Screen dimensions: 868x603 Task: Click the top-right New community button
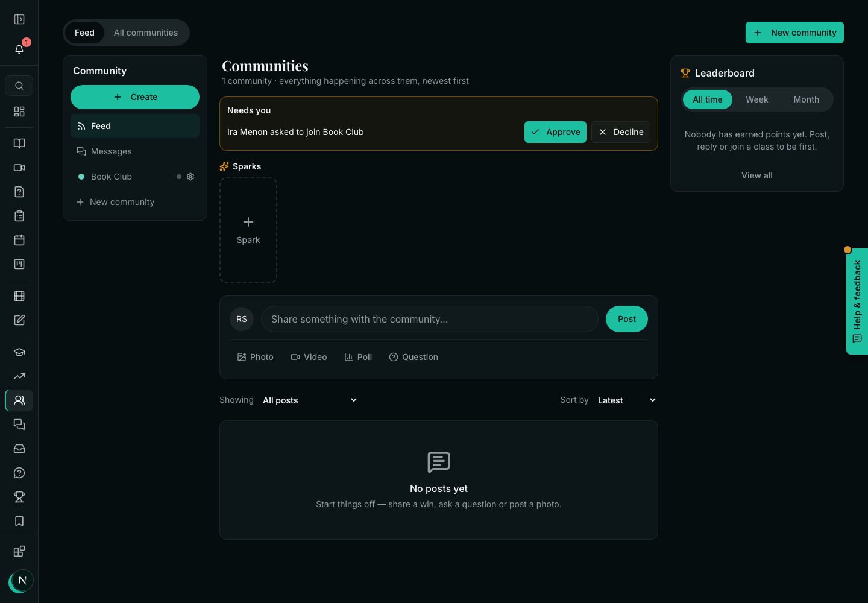click(794, 33)
